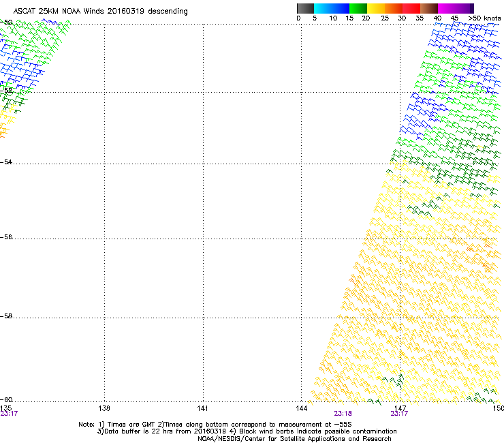Click the NOAA/NESDIS Center credit line

(x=294, y=439)
